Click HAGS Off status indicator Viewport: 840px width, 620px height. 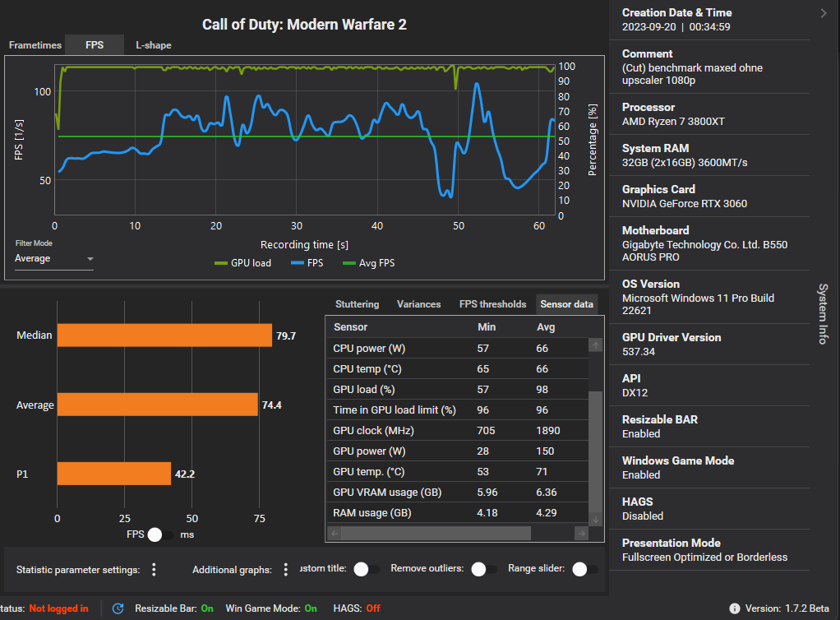357,608
